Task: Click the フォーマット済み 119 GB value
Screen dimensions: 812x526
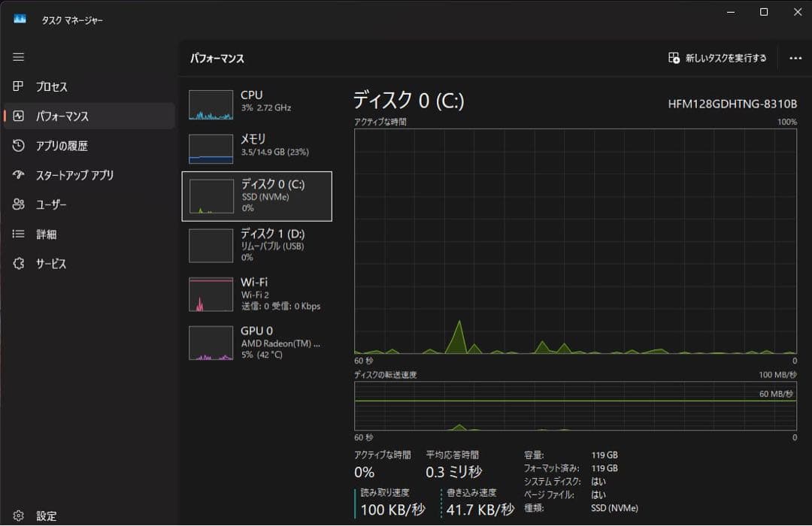Action: 604,468
